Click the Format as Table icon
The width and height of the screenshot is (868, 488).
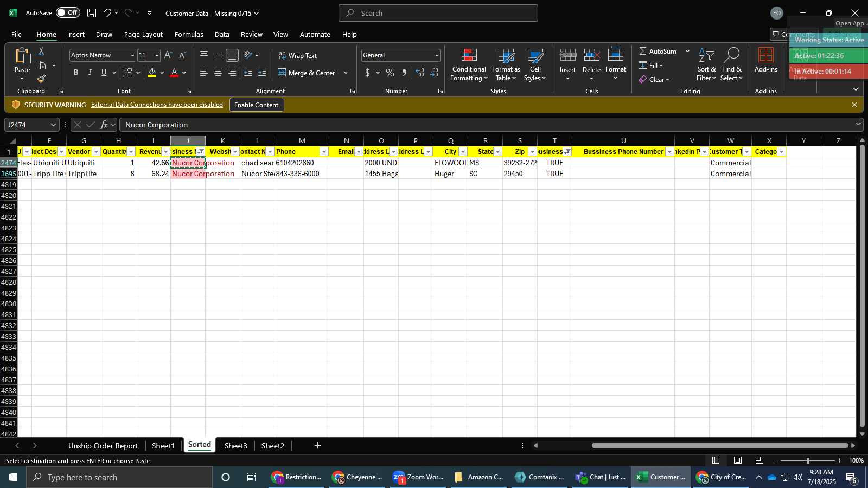tap(506, 65)
